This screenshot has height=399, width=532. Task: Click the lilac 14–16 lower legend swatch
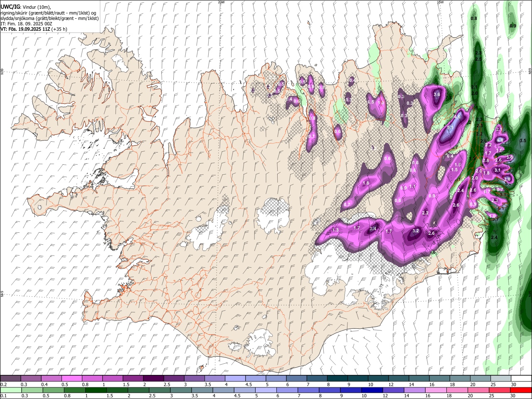[415, 390]
